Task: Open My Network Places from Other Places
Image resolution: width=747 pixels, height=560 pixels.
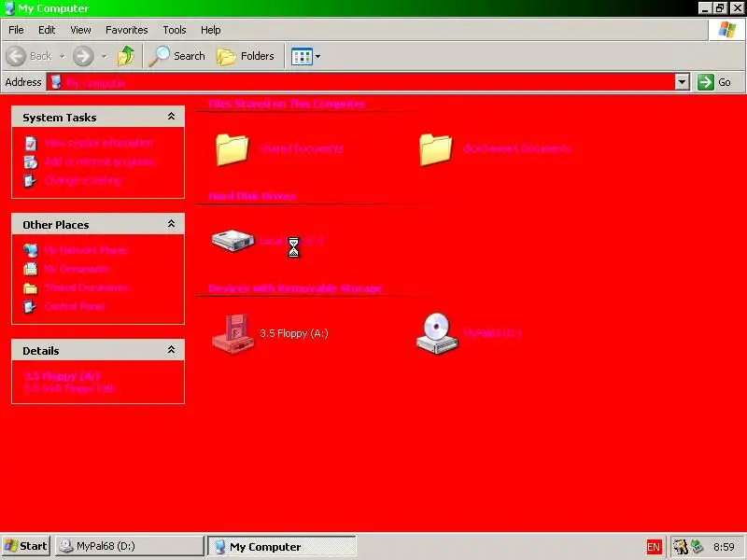Action: pos(86,250)
